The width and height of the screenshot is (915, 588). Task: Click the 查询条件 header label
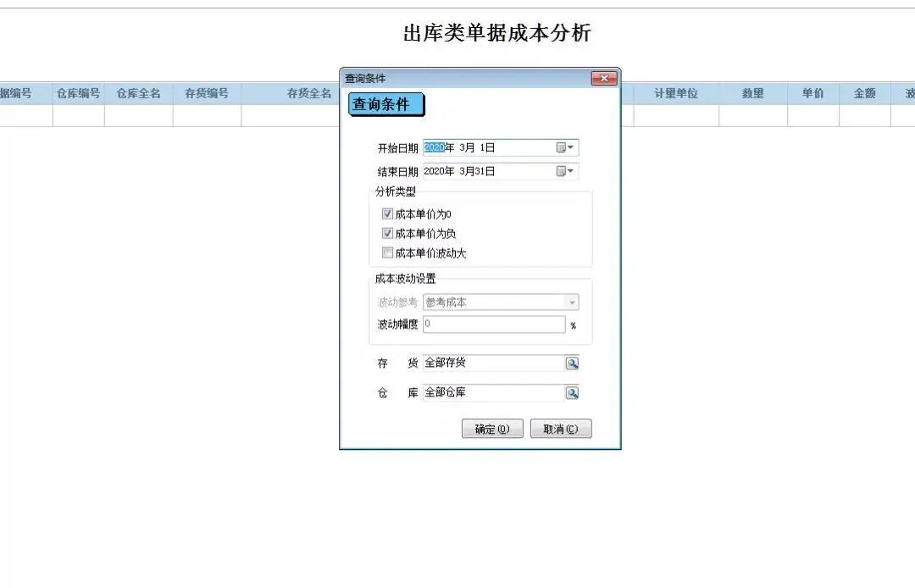pos(386,103)
